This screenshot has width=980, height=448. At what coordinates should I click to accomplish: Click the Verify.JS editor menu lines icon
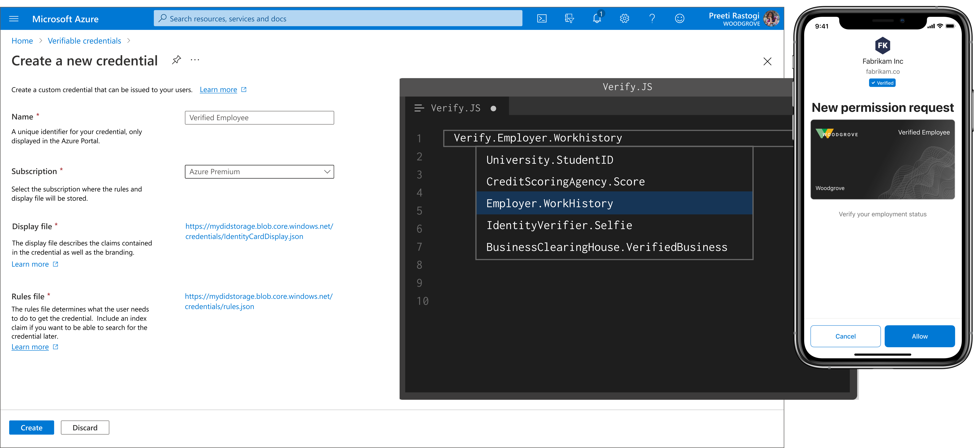[419, 108]
